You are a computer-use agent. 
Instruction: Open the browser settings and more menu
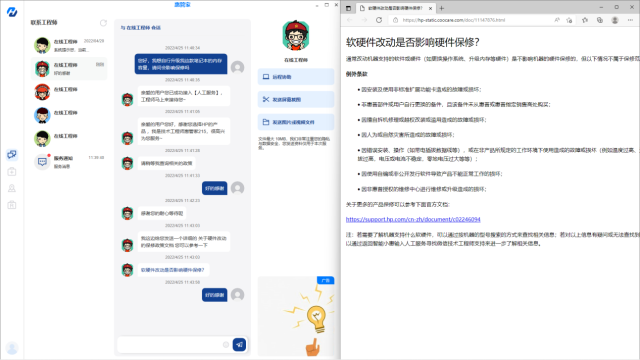point(630,20)
